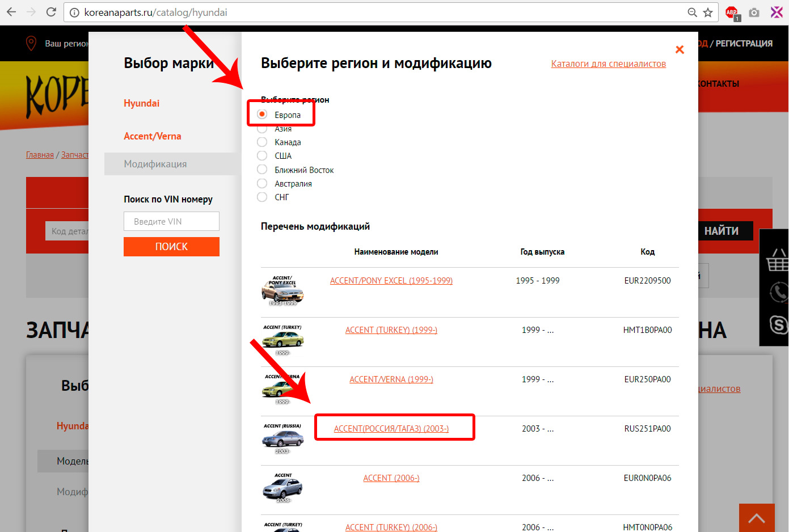Click code EUR0N0PA06 cell

coord(647,478)
